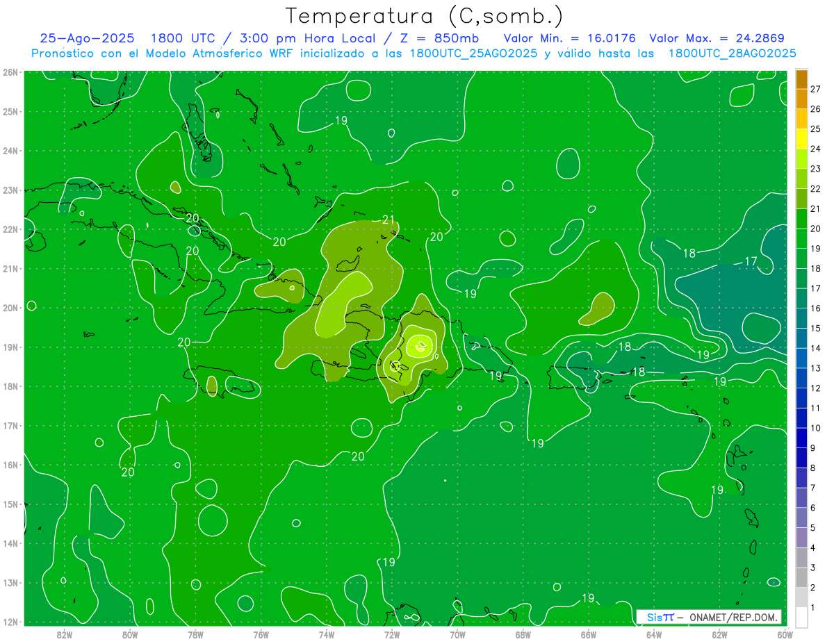This screenshot has height=644, width=834.
Task: Select the 'Valor Max. = 24.2869' readout
Action: [x=717, y=38]
